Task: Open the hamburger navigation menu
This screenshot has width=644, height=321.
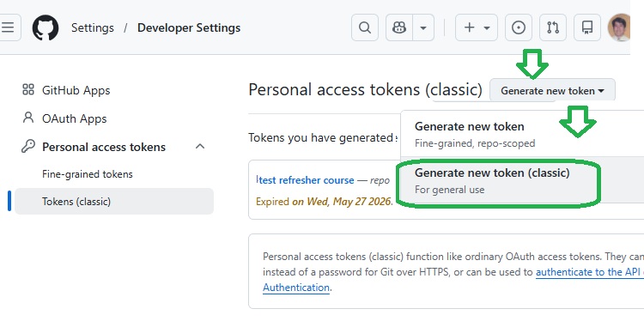Action: point(9,27)
